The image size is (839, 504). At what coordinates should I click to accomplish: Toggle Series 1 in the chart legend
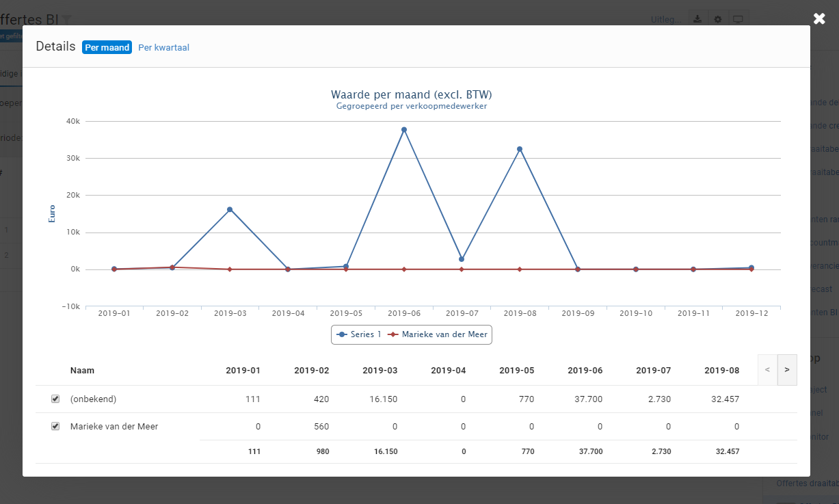pyautogui.click(x=359, y=334)
